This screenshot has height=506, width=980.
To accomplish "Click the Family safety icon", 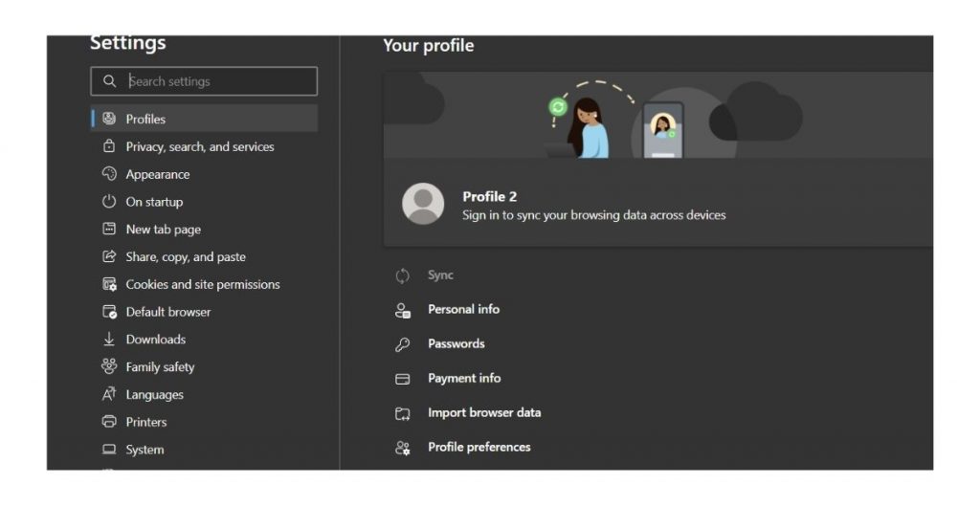I will coord(109,366).
